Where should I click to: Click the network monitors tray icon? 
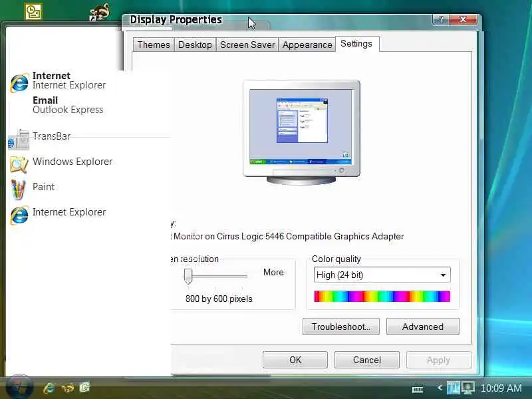pyautogui.click(x=454, y=388)
